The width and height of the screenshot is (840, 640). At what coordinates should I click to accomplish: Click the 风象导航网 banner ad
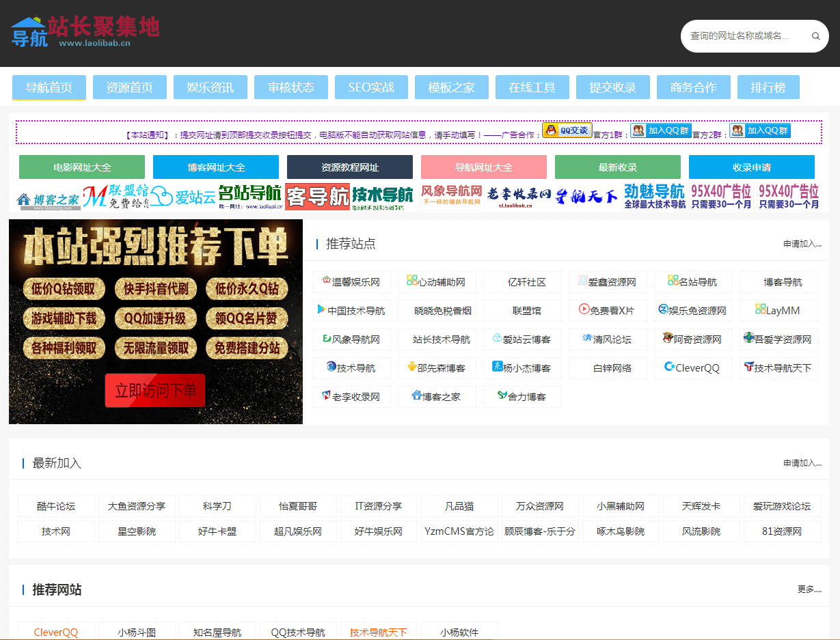451,197
